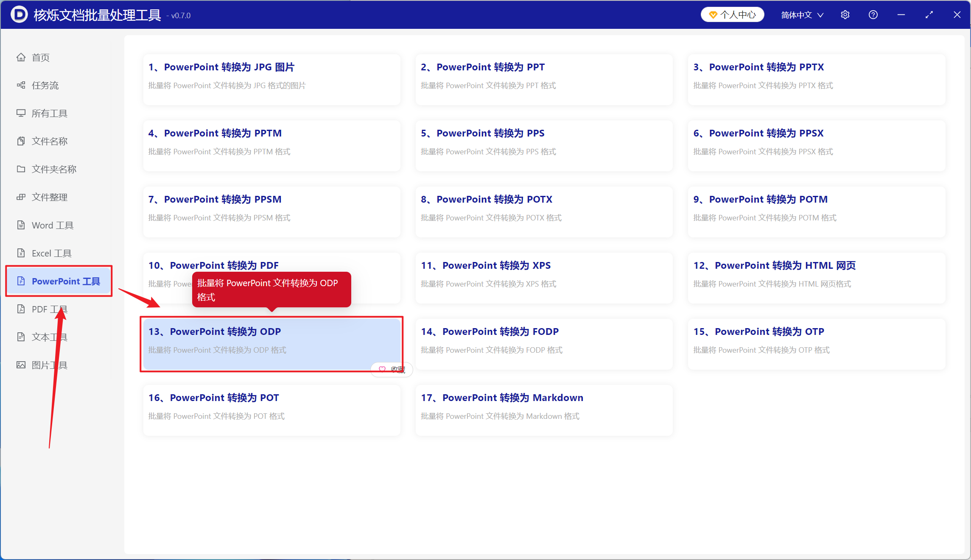
Task: Open PowerPoint 转换为 JPG 图片 card
Action: pyautogui.click(x=271, y=79)
